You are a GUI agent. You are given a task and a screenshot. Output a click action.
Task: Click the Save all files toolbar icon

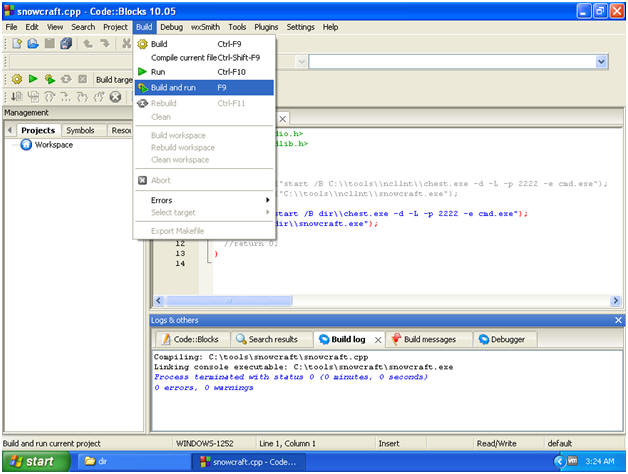(66, 43)
